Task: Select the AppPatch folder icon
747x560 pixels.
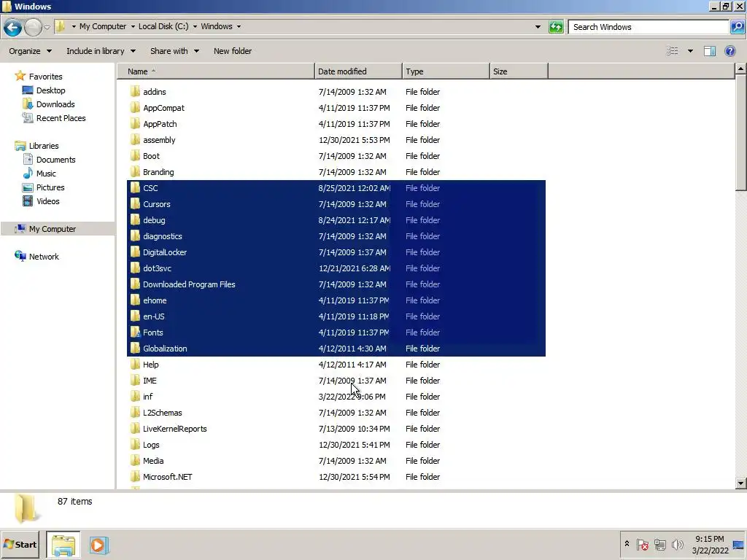Action: coord(135,124)
